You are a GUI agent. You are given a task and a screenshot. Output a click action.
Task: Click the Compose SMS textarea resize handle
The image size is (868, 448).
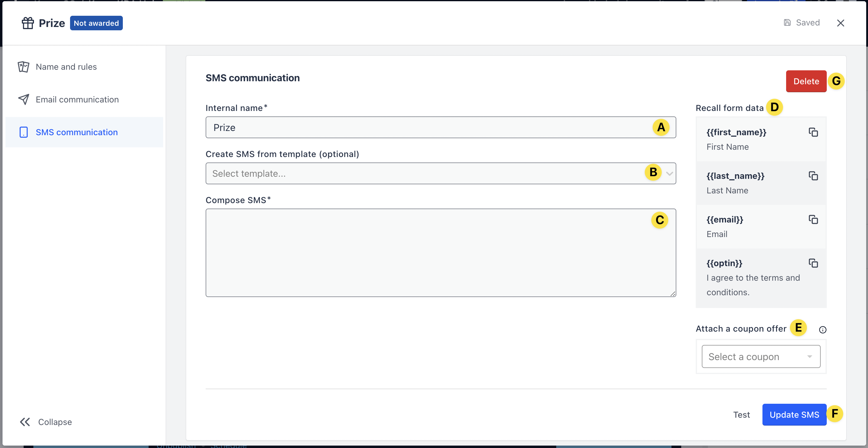point(673,294)
